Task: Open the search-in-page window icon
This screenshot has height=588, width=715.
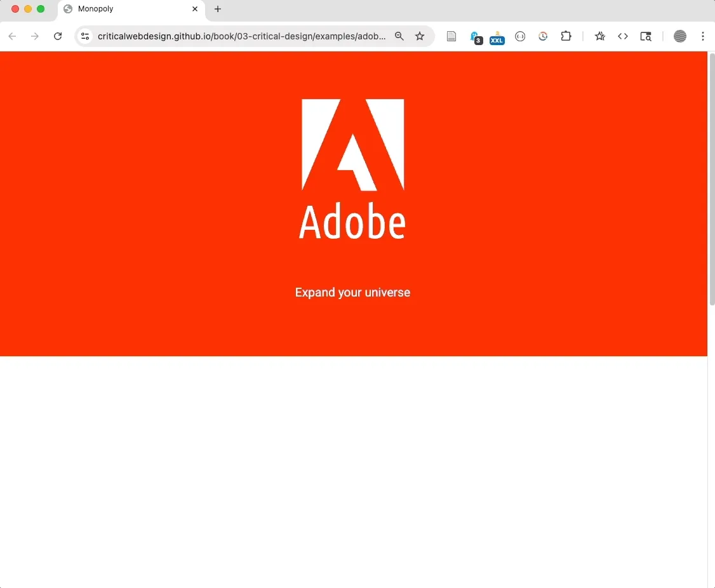Action: (645, 36)
